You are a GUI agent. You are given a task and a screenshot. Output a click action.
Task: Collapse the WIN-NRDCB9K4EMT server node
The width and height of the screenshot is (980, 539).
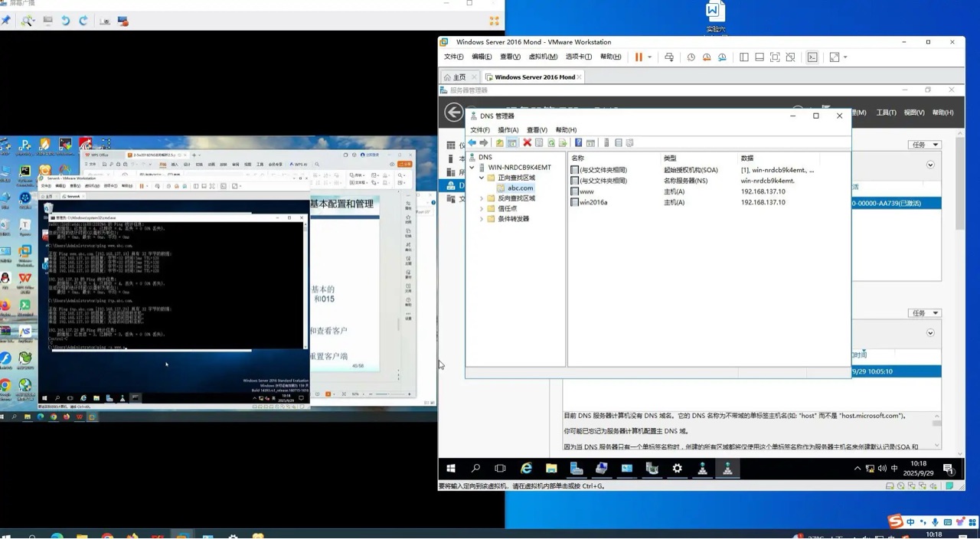[x=472, y=168]
